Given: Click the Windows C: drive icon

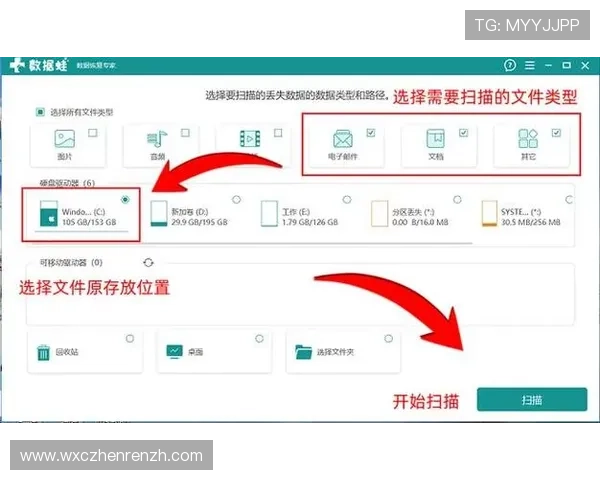Looking at the screenshot, I should click(x=49, y=214).
